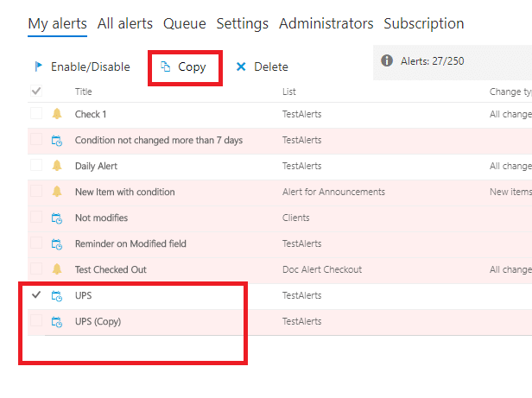Switch to the All alerts tab

tap(125, 23)
